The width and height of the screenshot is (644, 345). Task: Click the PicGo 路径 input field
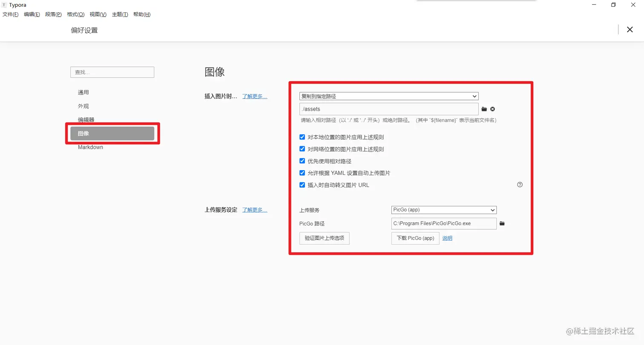coord(444,223)
